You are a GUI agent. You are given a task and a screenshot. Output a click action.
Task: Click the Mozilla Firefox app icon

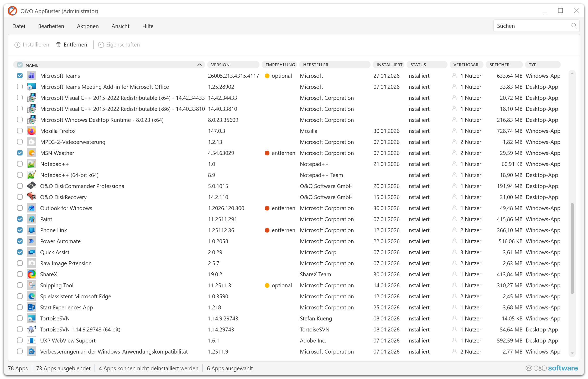tap(32, 131)
